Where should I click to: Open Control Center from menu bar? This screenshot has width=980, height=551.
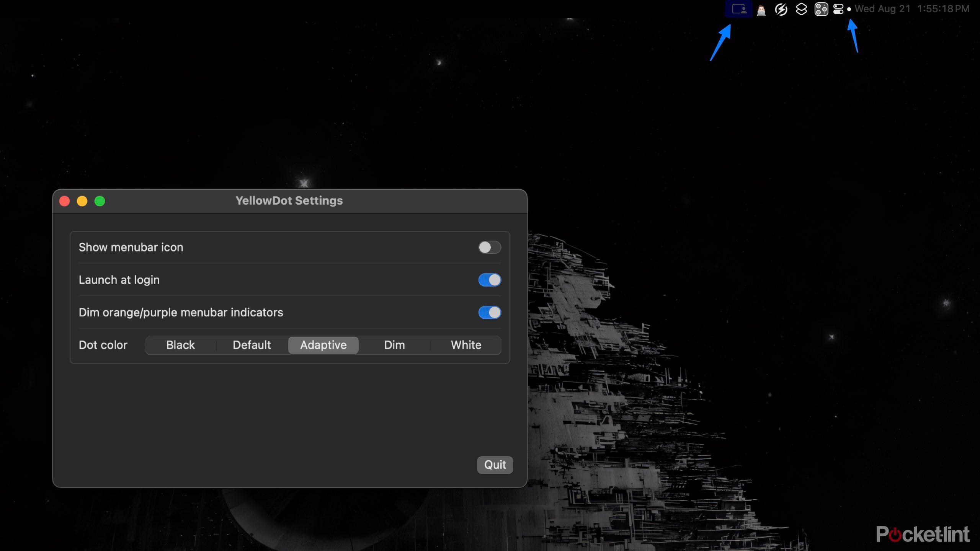[x=838, y=9]
